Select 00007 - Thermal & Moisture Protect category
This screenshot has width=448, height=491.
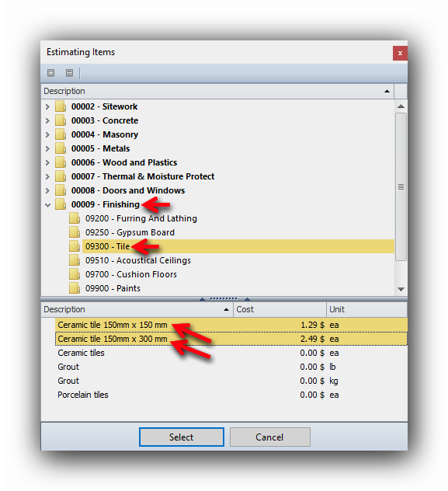pos(143,176)
